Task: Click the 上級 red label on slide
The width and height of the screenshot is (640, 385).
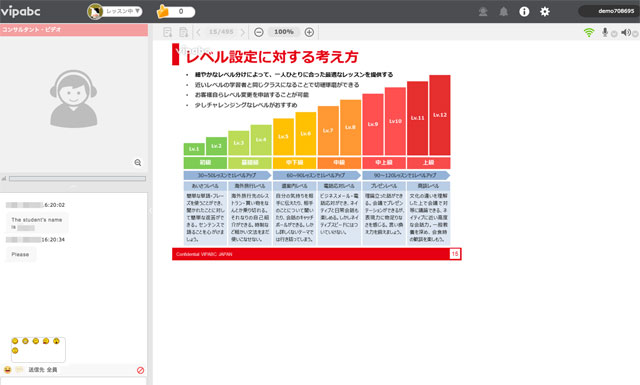Action: point(429,162)
